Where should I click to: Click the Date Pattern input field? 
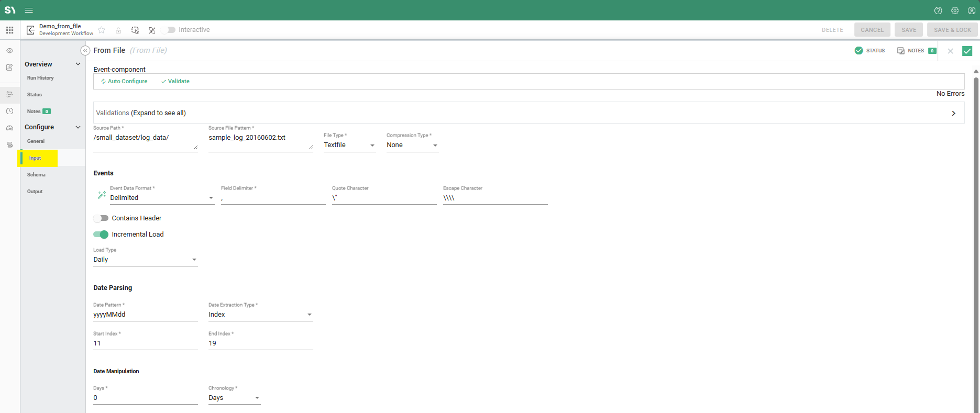click(x=145, y=315)
